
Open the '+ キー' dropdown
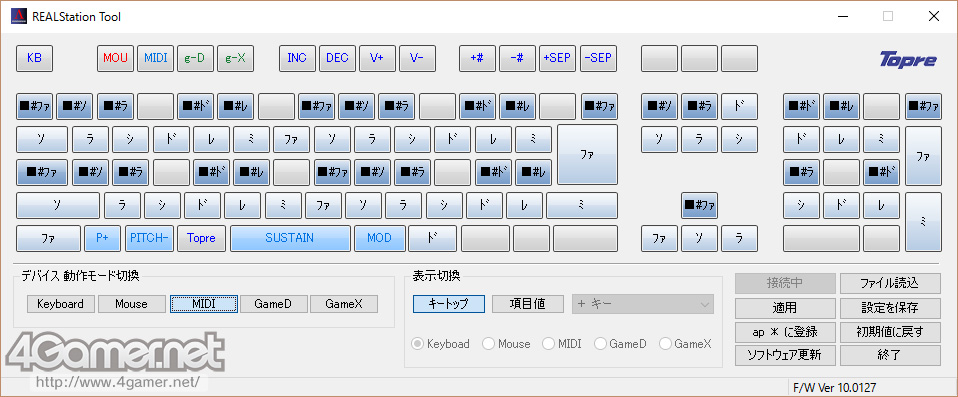(643, 304)
